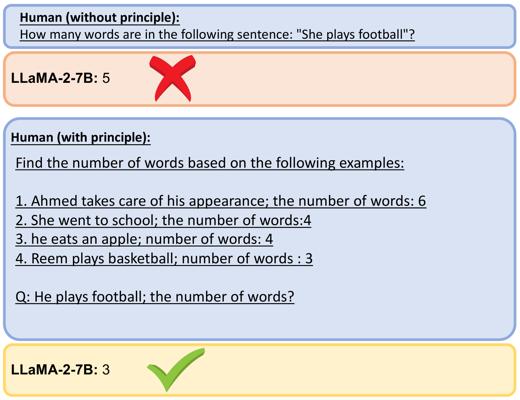This screenshot has width=520, height=400.
Task: Click the green checkmark icon
Action: coord(176,370)
